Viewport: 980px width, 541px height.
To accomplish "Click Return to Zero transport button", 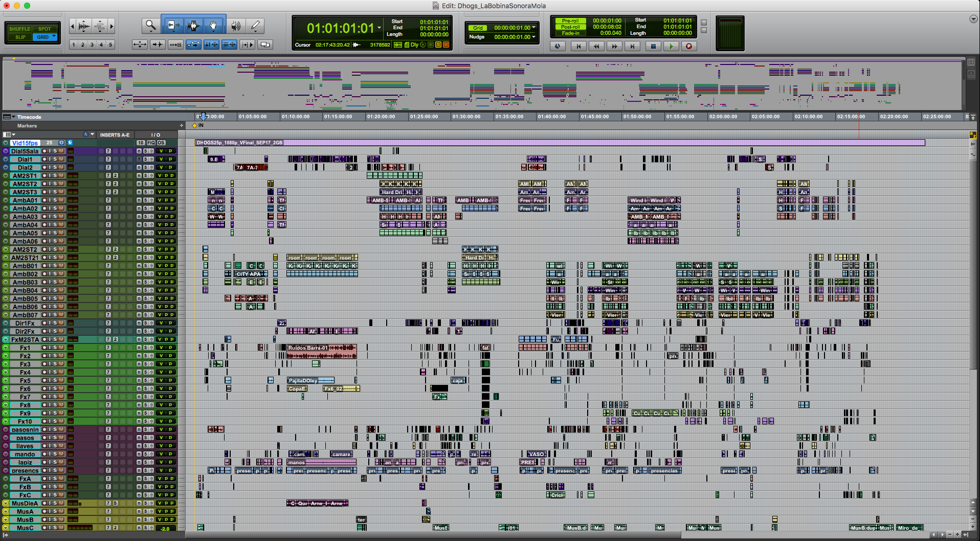I will pyautogui.click(x=578, y=46).
